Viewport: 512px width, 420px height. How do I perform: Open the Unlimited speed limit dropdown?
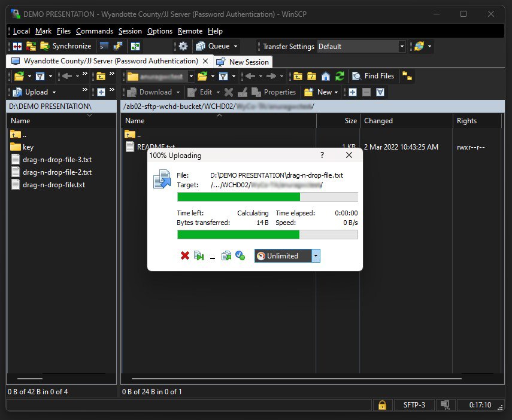point(287,256)
